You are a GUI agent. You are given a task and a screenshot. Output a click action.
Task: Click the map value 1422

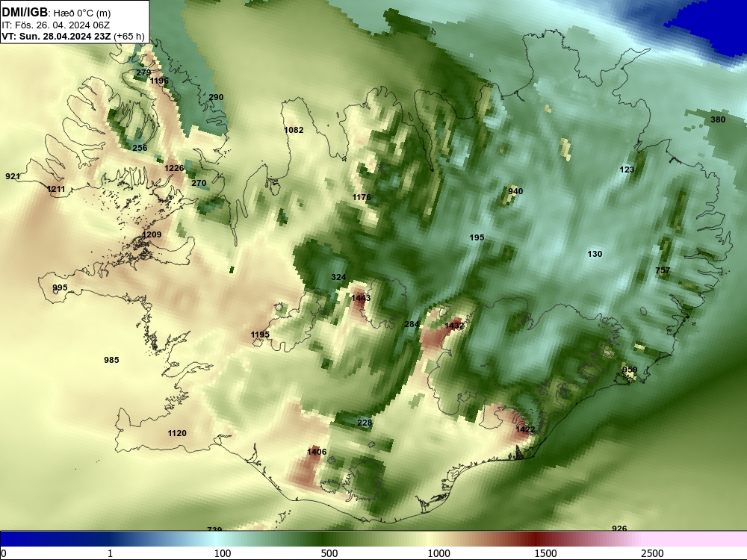click(x=525, y=429)
